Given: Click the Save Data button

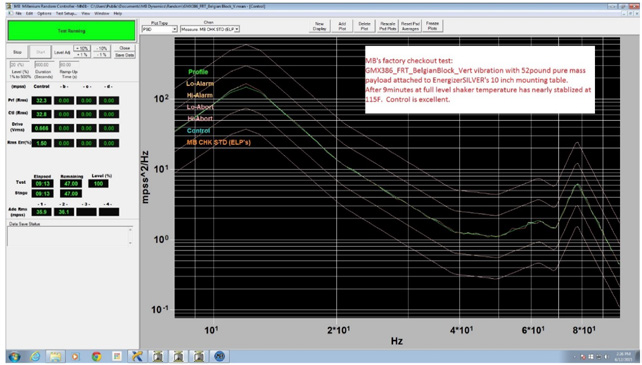Looking at the screenshot, I should pos(124,55).
